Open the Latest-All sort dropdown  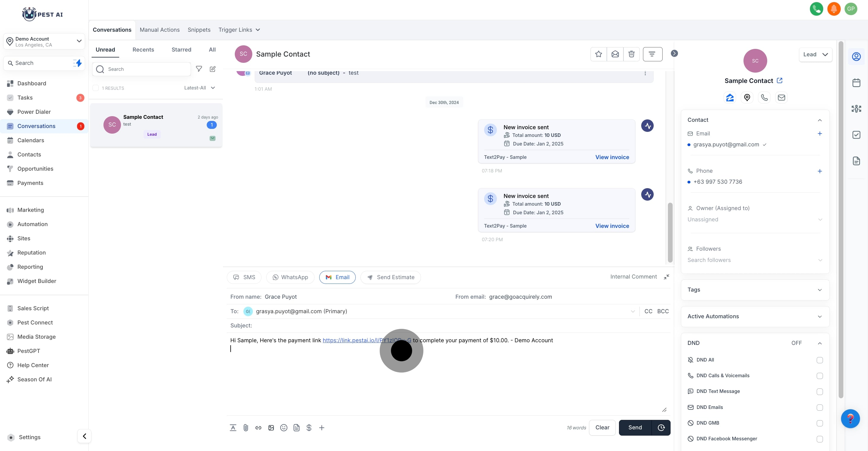(x=200, y=88)
